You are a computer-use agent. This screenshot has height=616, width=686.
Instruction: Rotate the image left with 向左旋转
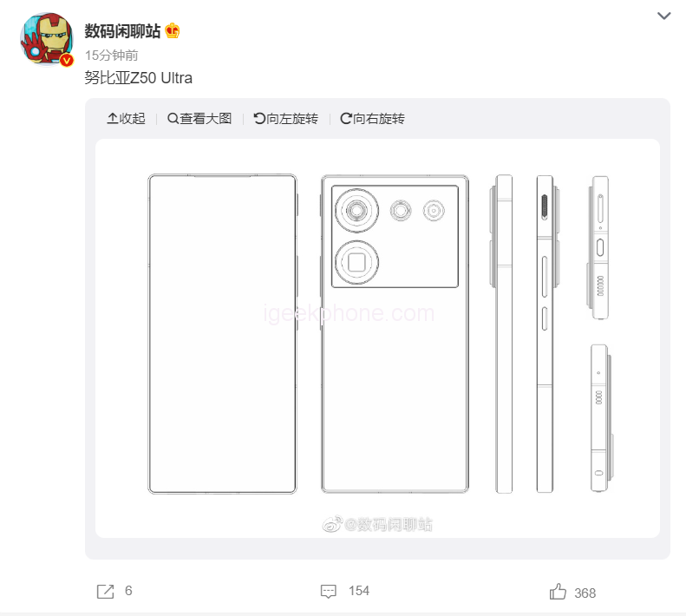pos(285,118)
